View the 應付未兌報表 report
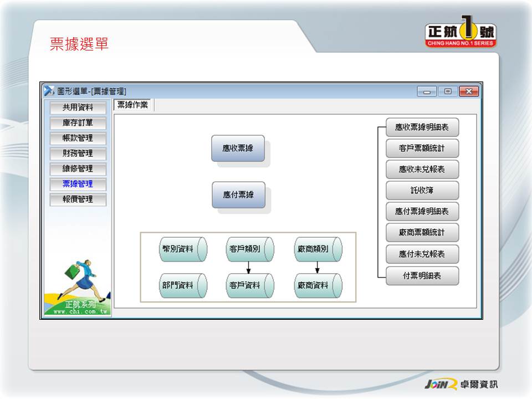This screenshot has width=532, height=399. pos(422,254)
